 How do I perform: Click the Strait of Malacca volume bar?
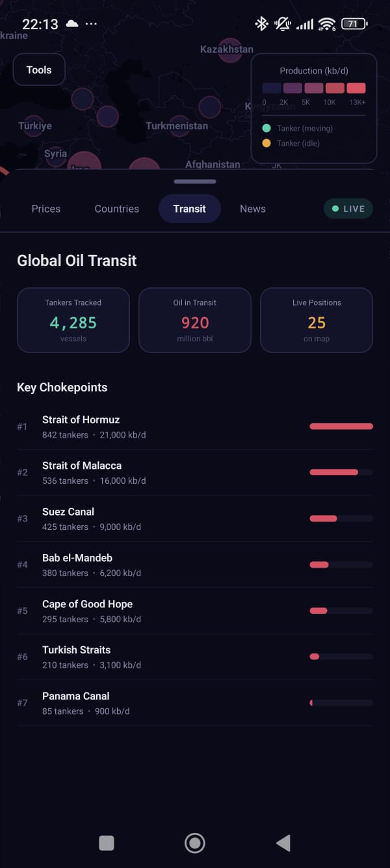click(341, 472)
